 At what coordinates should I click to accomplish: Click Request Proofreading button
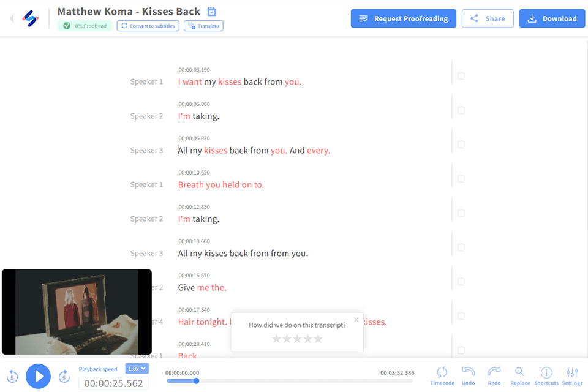[404, 18]
